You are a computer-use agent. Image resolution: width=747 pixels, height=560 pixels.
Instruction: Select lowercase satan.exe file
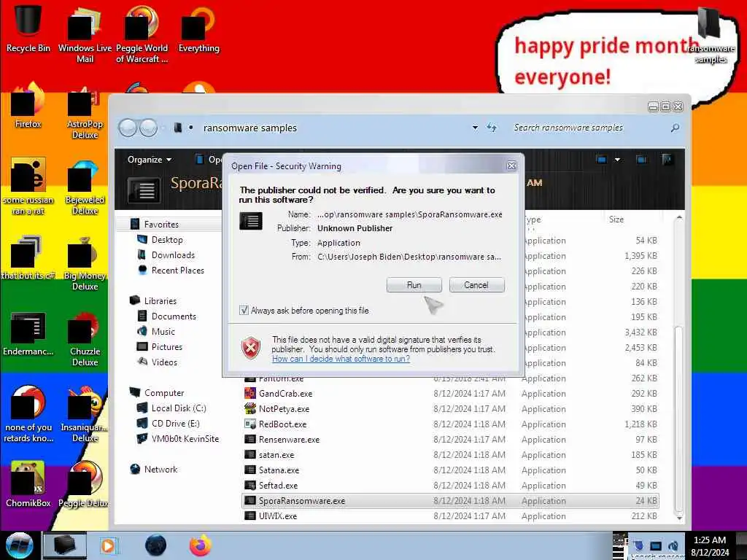click(x=276, y=455)
